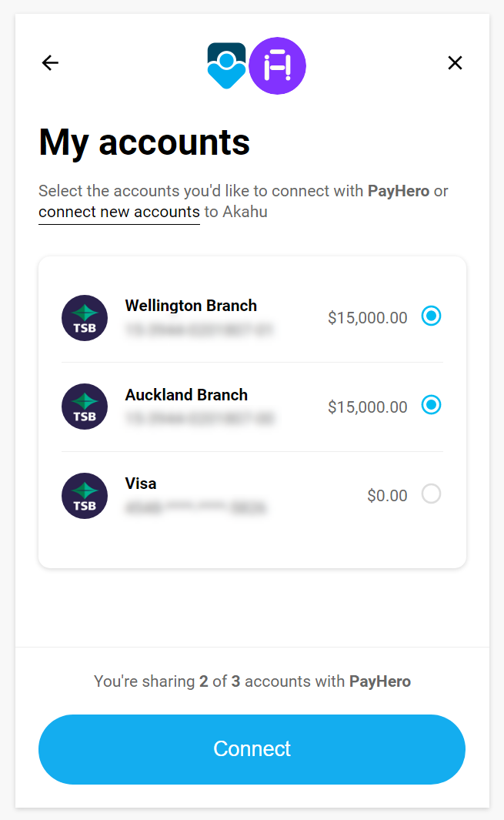This screenshot has height=820, width=504.
Task: Click the TSB logo beside Auckland Branch
Action: (85, 407)
